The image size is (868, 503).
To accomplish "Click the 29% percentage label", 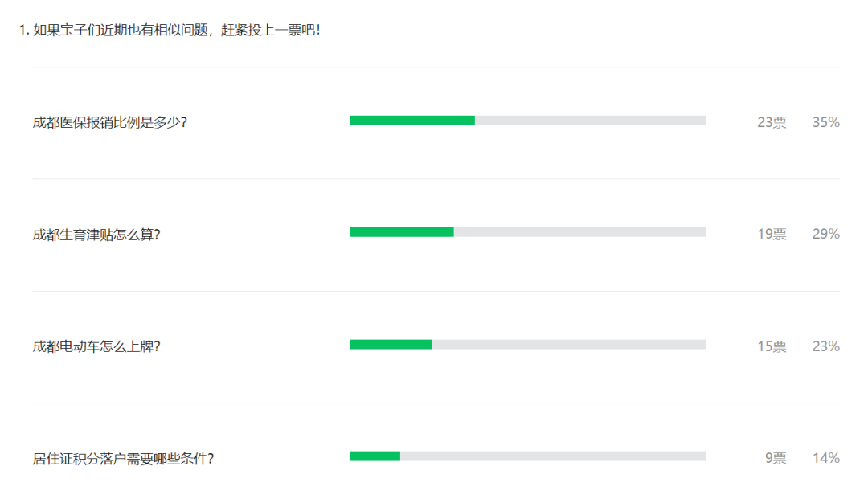I will click(x=826, y=234).
